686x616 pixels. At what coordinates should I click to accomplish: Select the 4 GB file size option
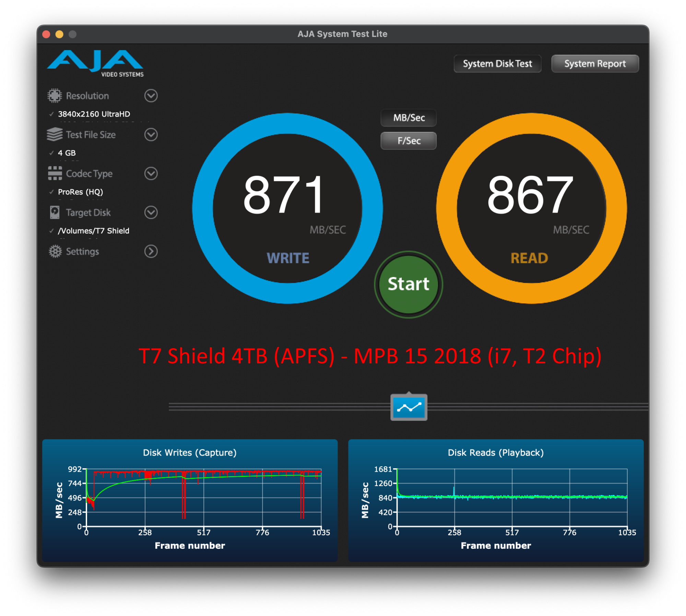click(x=67, y=153)
